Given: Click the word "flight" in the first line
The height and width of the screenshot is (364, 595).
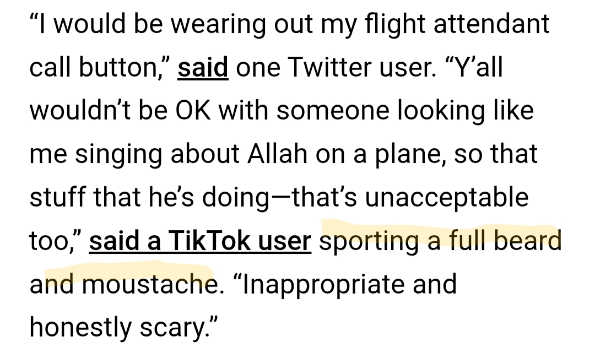Looking at the screenshot, I should tap(392, 25).
